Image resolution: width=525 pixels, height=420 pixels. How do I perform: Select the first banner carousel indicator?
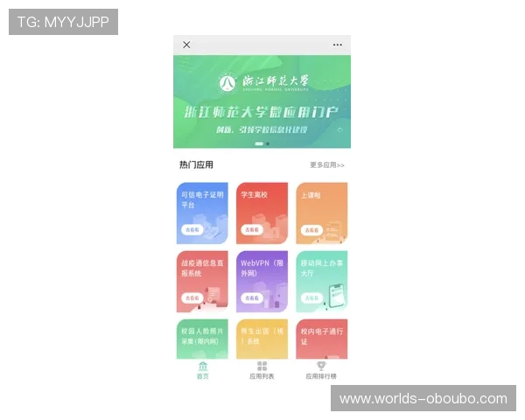[259, 143]
